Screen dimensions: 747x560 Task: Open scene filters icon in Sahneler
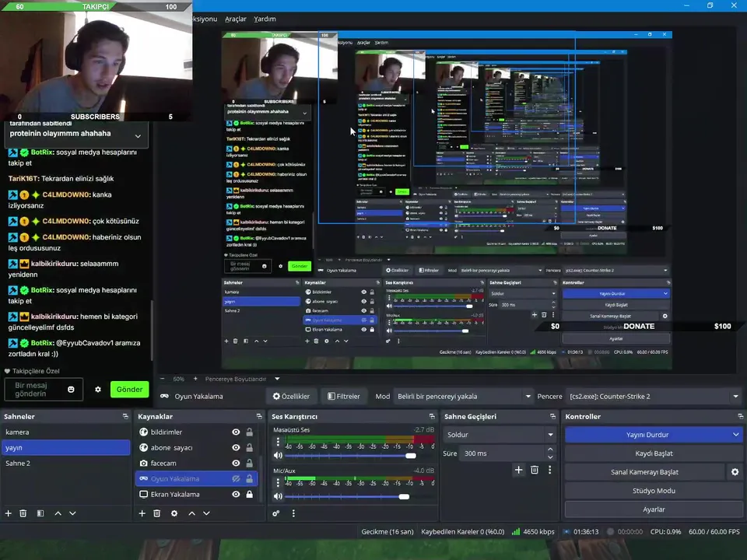(x=40, y=513)
